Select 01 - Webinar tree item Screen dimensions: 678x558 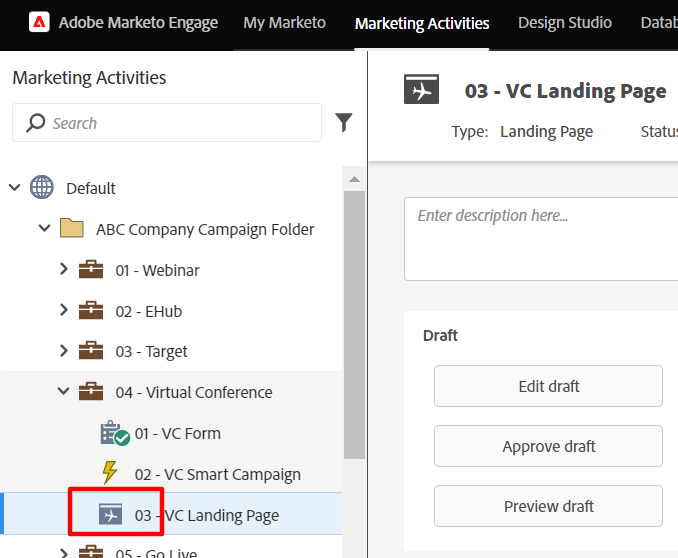pyautogui.click(x=157, y=270)
